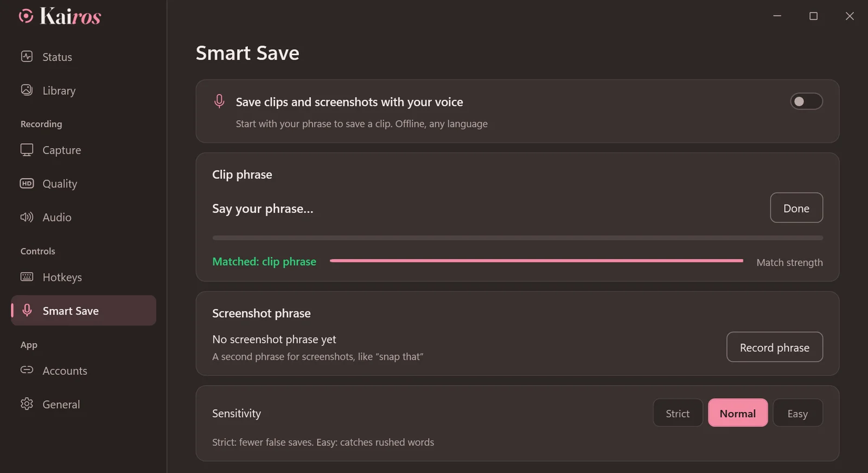The height and width of the screenshot is (473, 868).
Task: Click 'No screenshot phrase yet' text
Action: (x=274, y=340)
